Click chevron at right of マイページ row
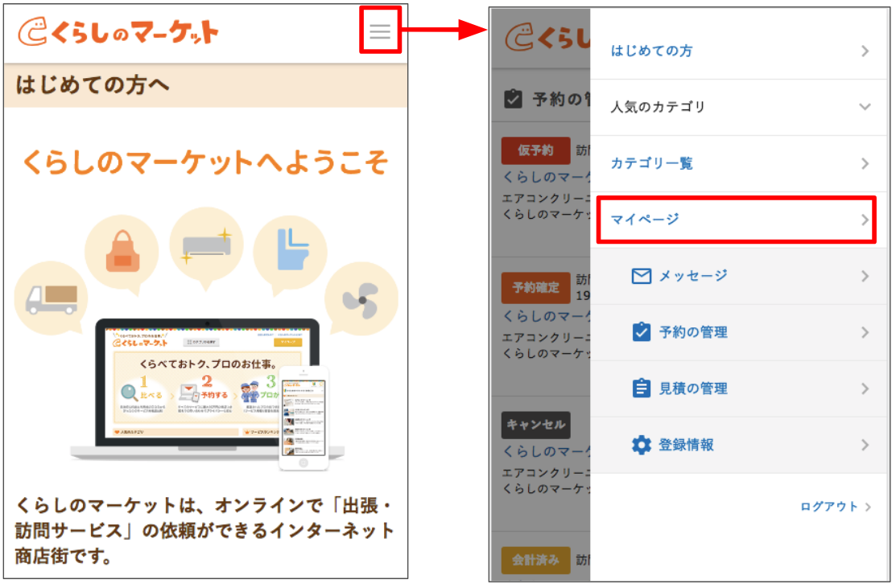This screenshot has width=896, height=588. (x=865, y=220)
